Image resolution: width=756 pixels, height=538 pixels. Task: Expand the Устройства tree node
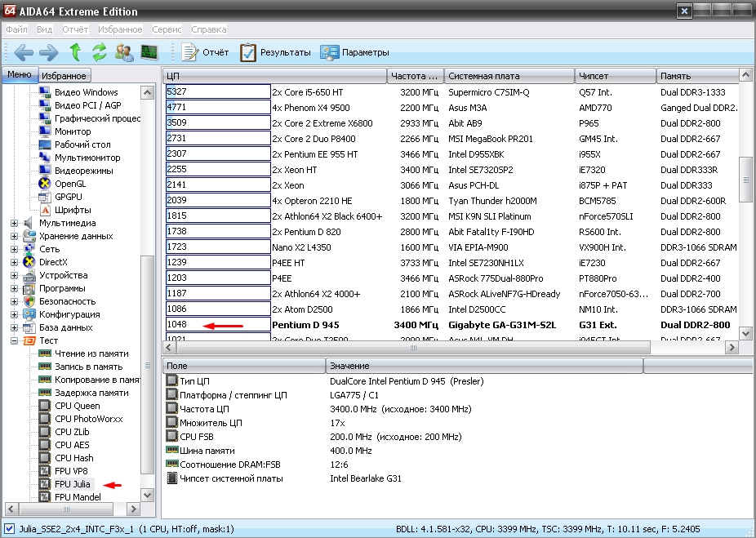point(14,275)
